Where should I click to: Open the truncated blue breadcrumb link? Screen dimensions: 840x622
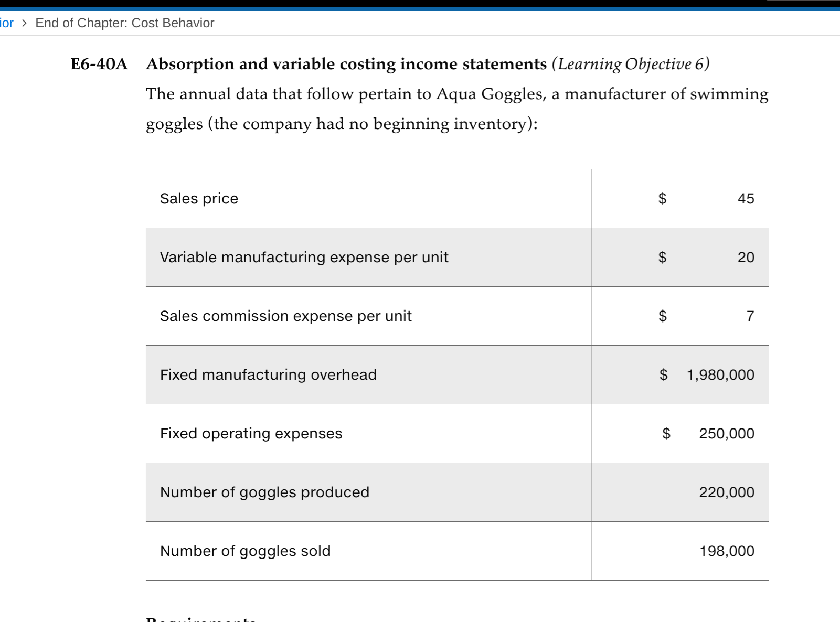pyautogui.click(x=6, y=23)
